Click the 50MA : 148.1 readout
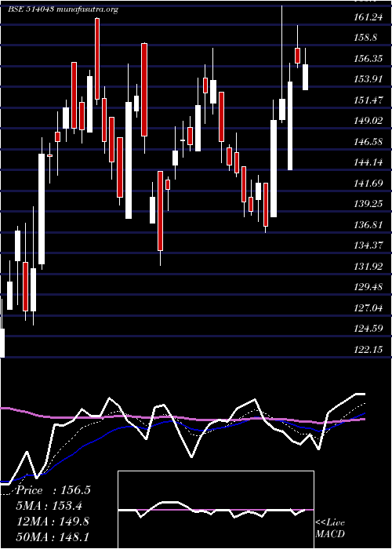Screen dimensions: 392x549 coord(53,536)
